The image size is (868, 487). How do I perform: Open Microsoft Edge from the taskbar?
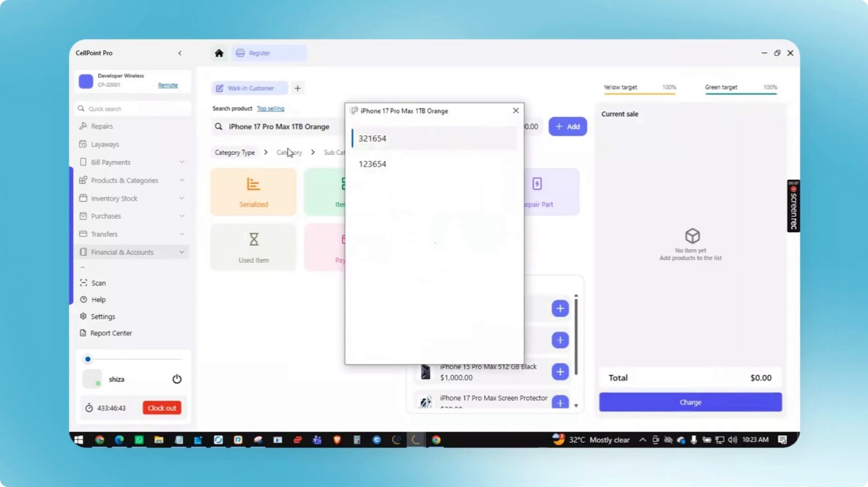[x=119, y=440]
